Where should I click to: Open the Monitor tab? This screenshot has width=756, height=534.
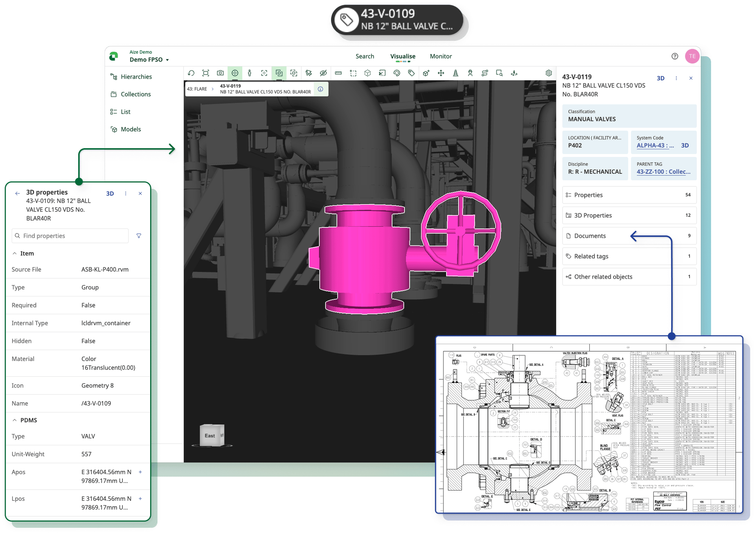click(x=441, y=56)
